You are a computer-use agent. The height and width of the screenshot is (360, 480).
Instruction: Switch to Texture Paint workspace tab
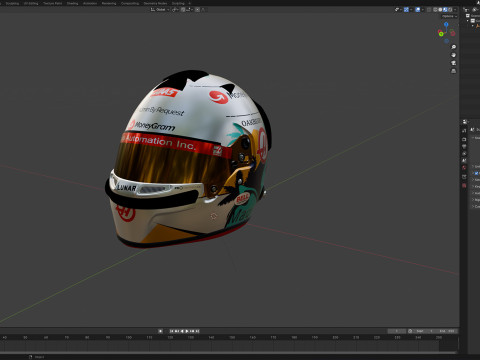click(x=52, y=3)
